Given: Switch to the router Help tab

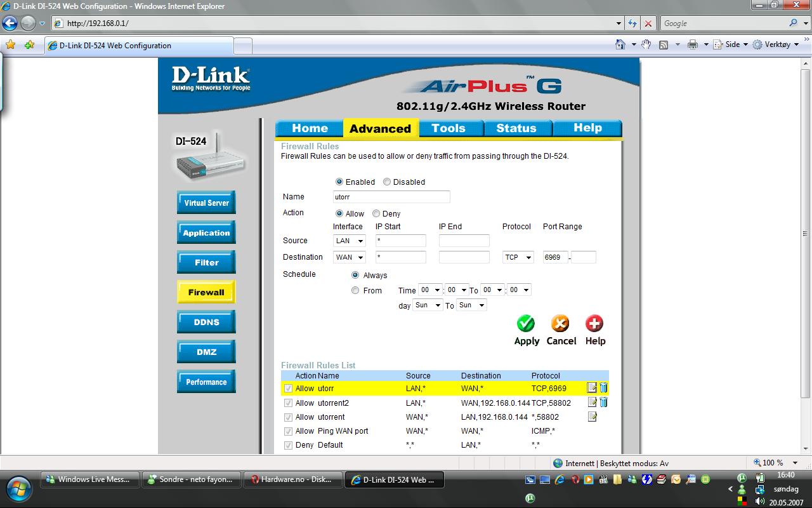Looking at the screenshot, I should click(x=587, y=128).
